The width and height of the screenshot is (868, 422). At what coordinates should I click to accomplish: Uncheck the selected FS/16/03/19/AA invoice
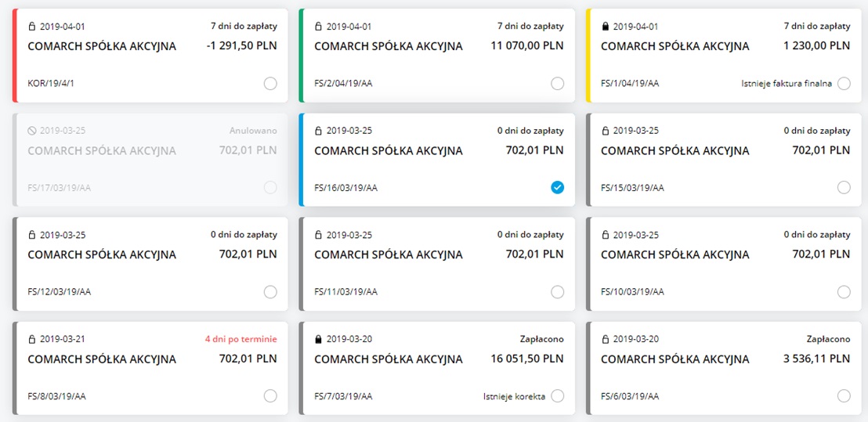pyautogui.click(x=557, y=187)
